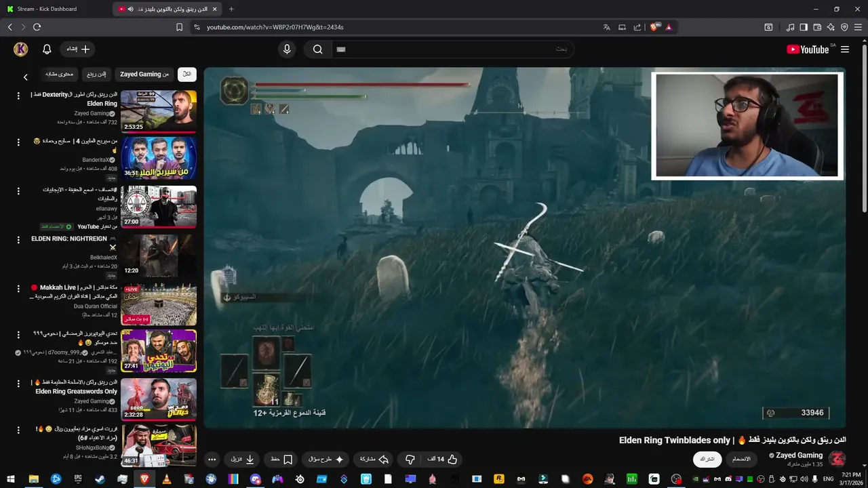868x488 pixels.
Task: Select the 'إلدن رينغ' filter chip
Action: 96,74
